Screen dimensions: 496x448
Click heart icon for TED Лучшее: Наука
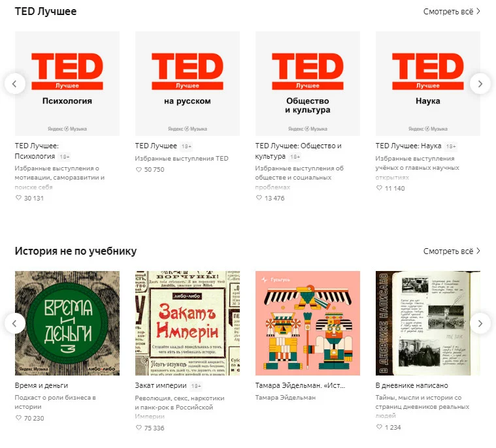click(x=379, y=188)
